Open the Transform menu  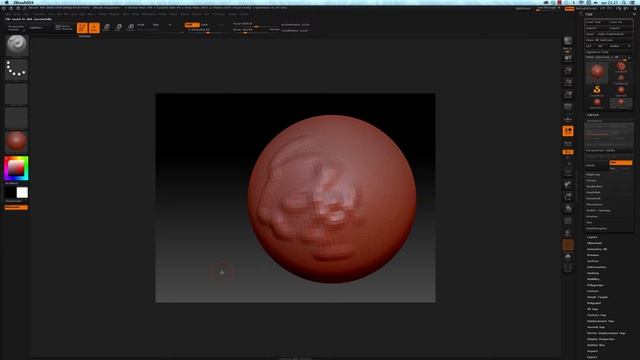point(218,14)
